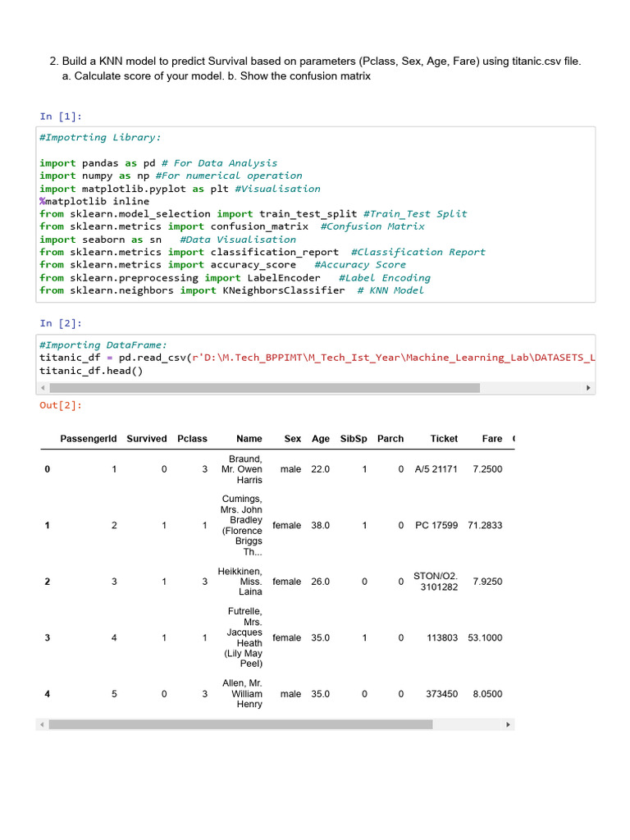630x840 pixels.
Task: Click the Pclass column header
Action: [x=192, y=439]
